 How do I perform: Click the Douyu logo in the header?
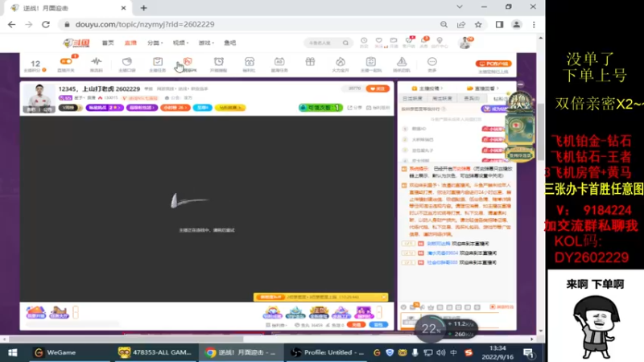[76, 43]
